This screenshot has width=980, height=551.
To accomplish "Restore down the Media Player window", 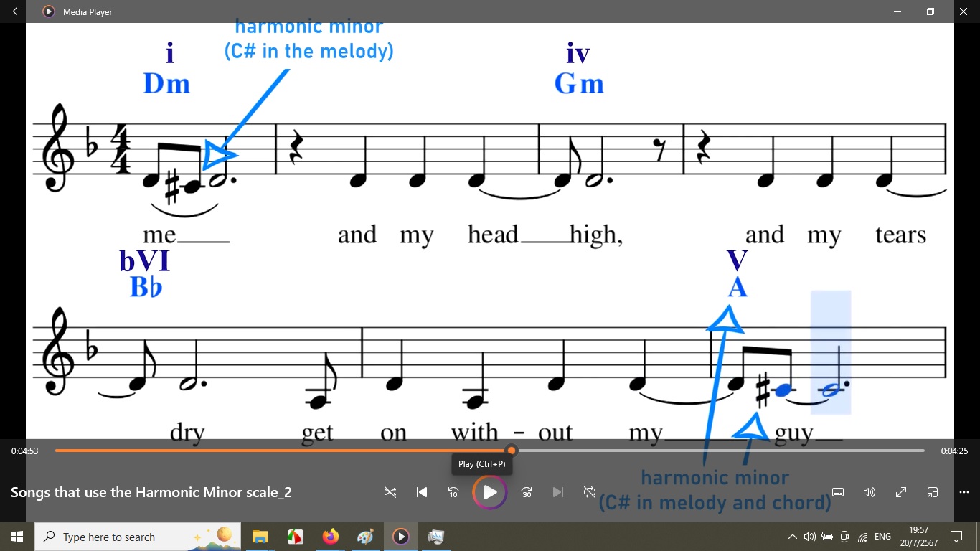I will tap(930, 11).
